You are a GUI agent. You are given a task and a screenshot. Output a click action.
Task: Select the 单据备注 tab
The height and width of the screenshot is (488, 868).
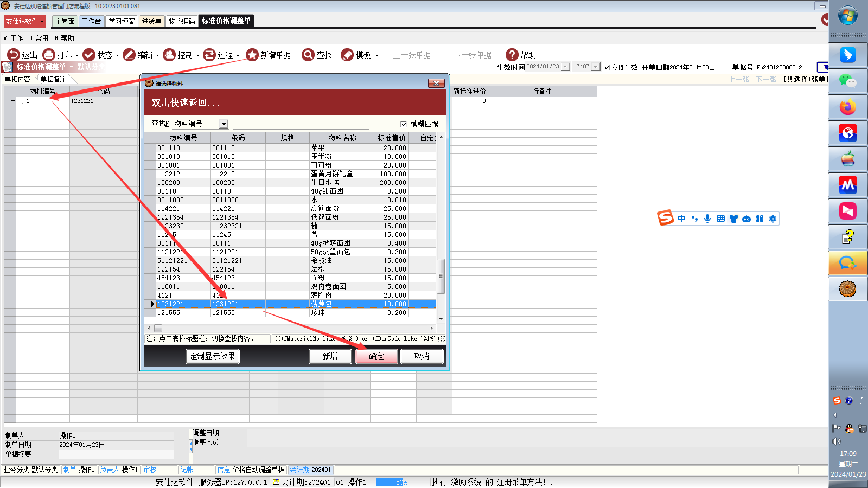[53, 79]
